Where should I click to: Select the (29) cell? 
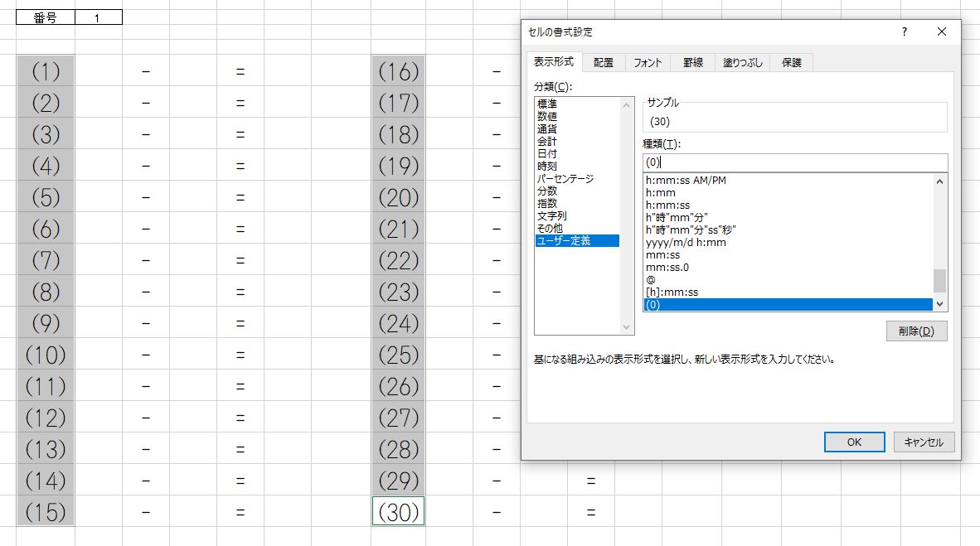[x=398, y=481]
